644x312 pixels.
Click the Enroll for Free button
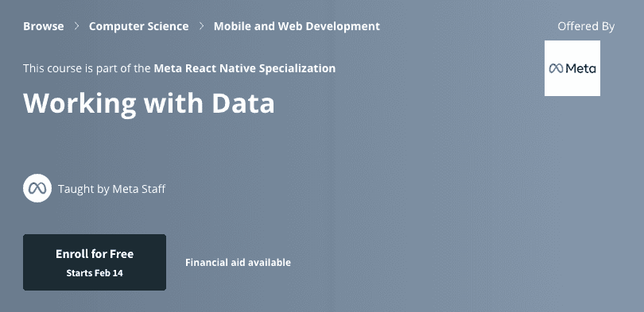(x=95, y=263)
